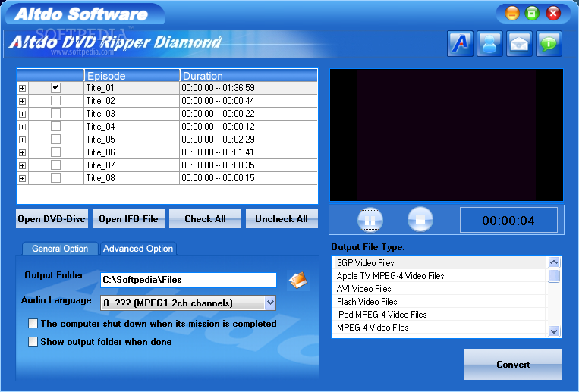Check the Title_02 checkbox

(55, 100)
